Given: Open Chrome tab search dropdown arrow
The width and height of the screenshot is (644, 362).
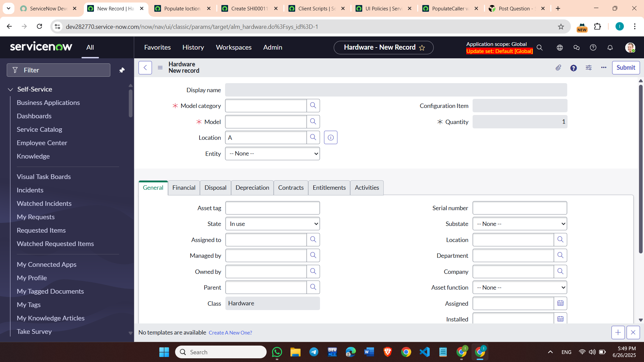Looking at the screenshot, I should pos(8,8).
